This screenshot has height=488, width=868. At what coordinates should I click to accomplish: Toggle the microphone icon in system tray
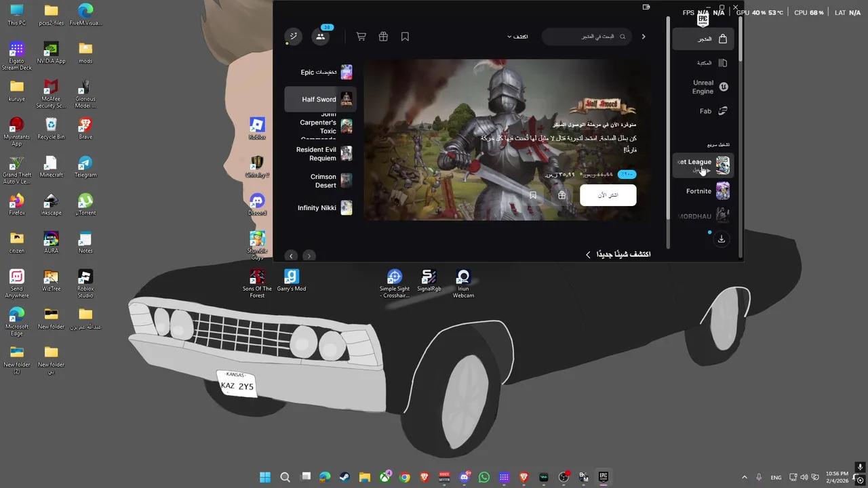pyautogui.click(x=759, y=477)
